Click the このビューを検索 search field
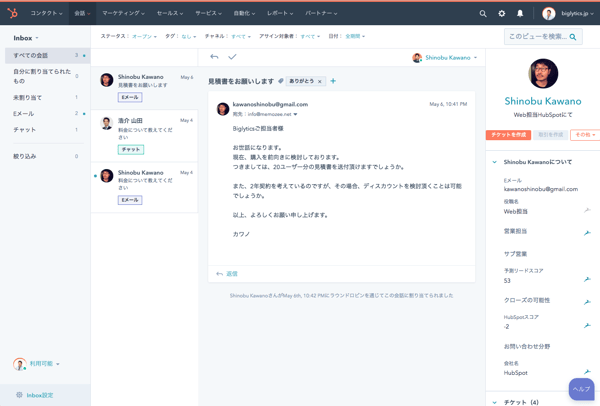Screen dimensions: 600x406 coord(538,36)
